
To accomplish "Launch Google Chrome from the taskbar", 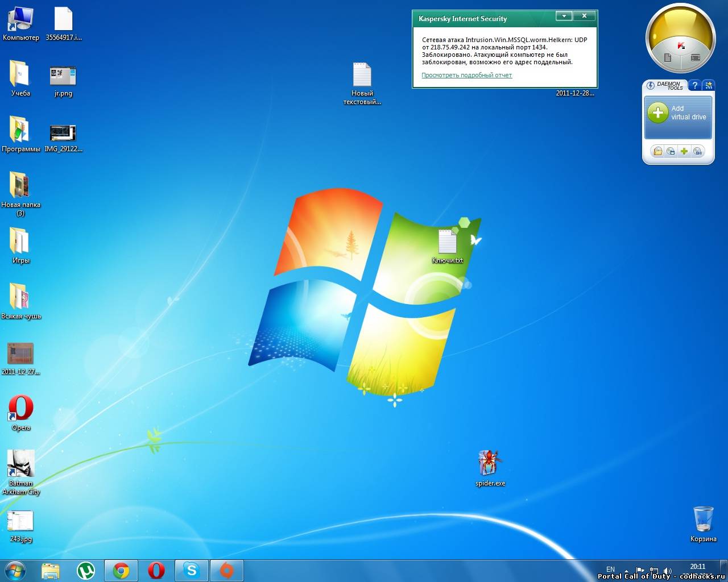I will [x=121, y=570].
